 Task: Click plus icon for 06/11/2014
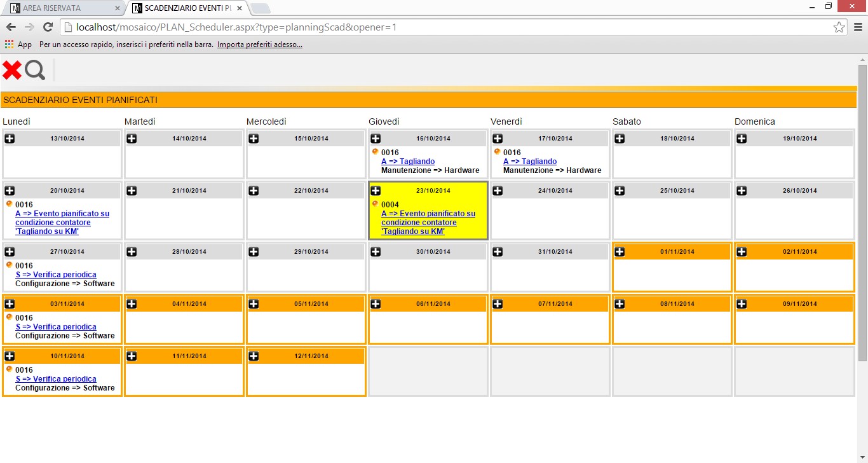pyautogui.click(x=376, y=304)
